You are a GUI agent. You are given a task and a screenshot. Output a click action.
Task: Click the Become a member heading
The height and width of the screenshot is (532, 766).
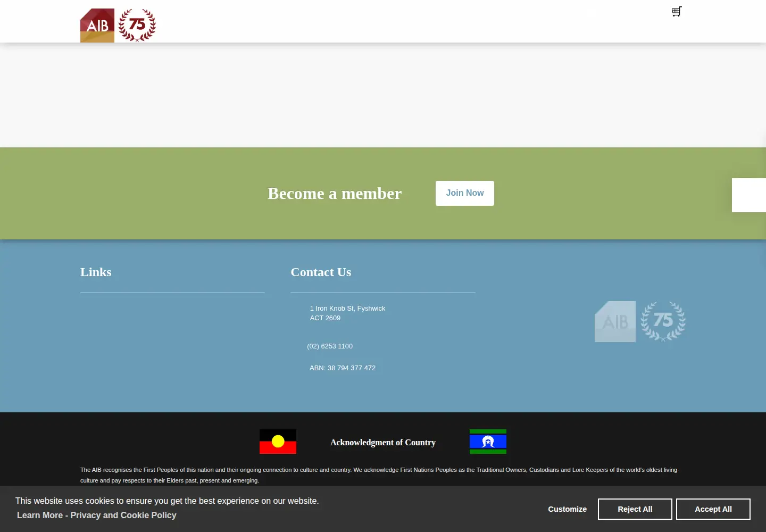(x=335, y=194)
